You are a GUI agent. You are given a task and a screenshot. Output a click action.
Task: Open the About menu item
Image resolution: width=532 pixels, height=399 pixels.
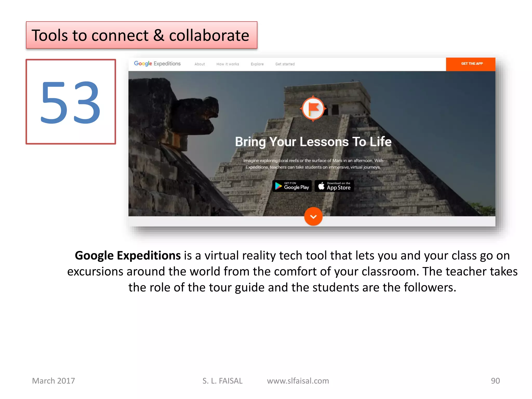[199, 64]
